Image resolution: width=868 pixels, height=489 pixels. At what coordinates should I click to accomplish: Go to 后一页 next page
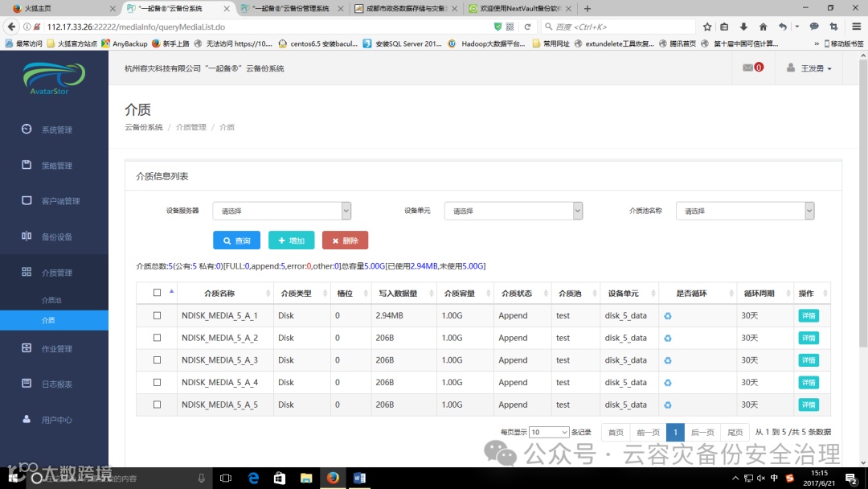pyautogui.click(x=702, y=432)
